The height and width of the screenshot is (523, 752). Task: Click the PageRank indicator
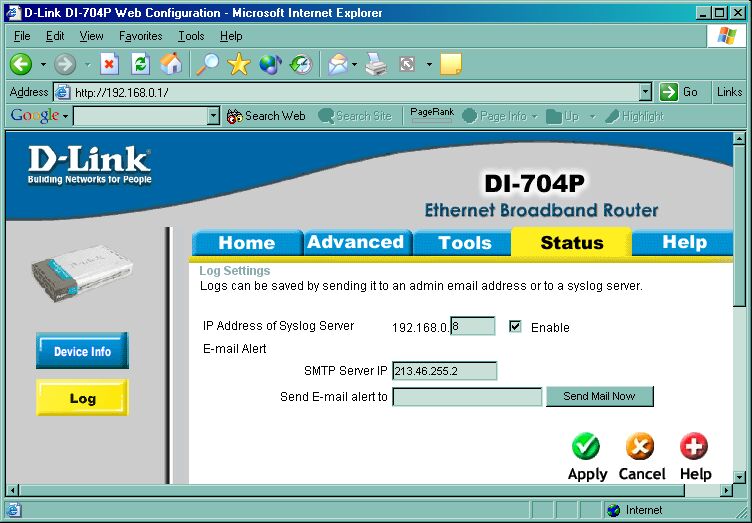pyautogui.click(x=432, y=115)
